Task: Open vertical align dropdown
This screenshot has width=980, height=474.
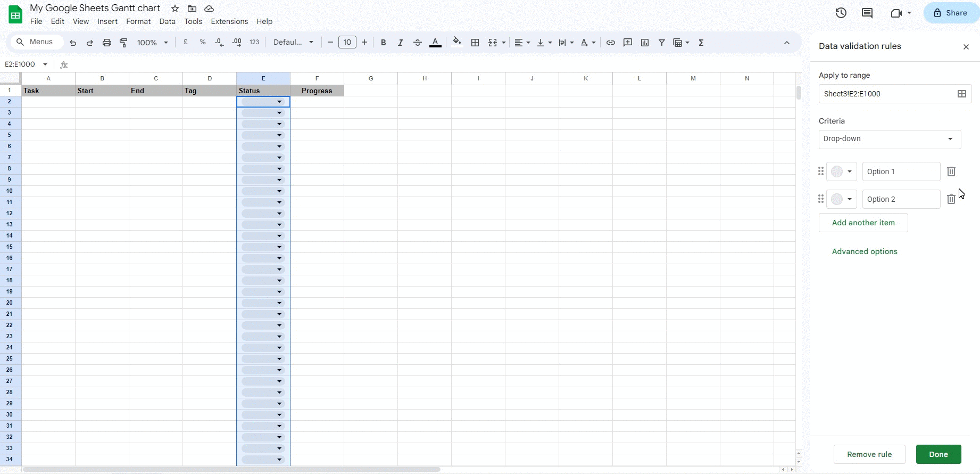Action: point(544,43)
